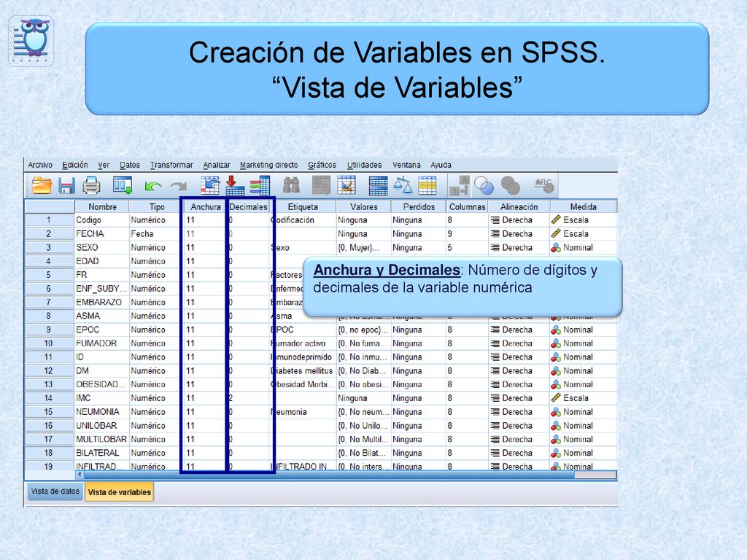747x560 pixels.
Task: Select row number 10 header
Action: coord(49,343)
